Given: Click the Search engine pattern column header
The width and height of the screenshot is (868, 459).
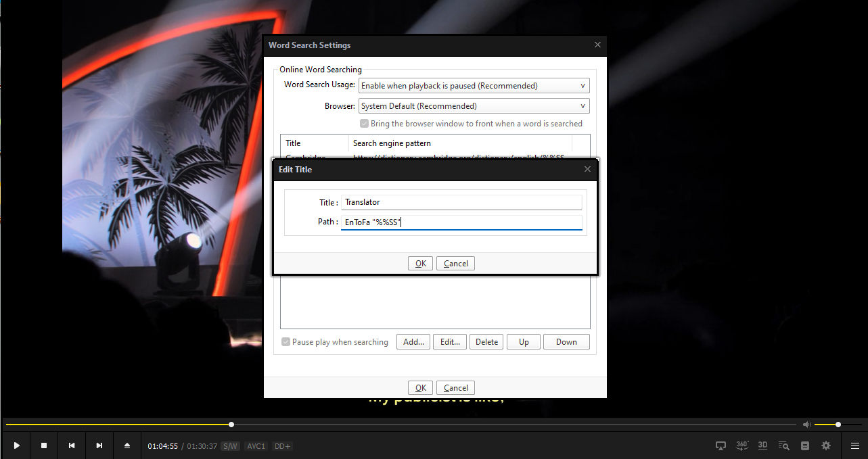Looking at the screenshot, I should pos(460,143).
